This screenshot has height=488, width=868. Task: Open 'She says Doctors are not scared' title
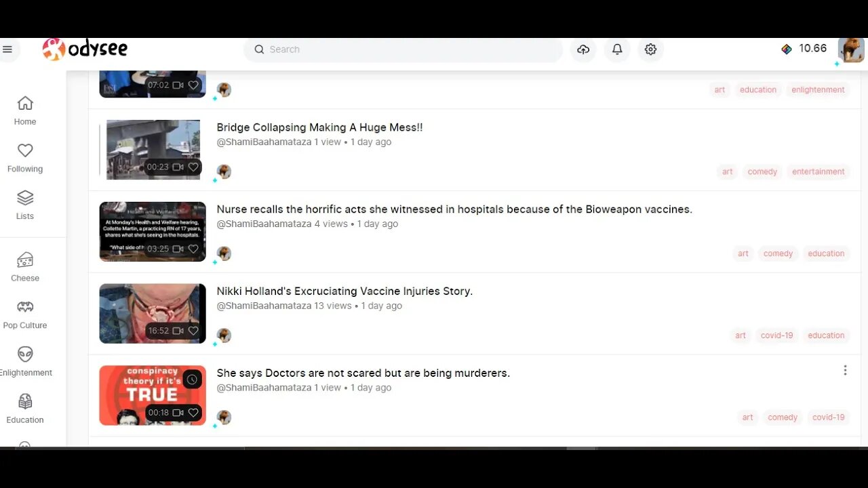[x=363, y=373]
